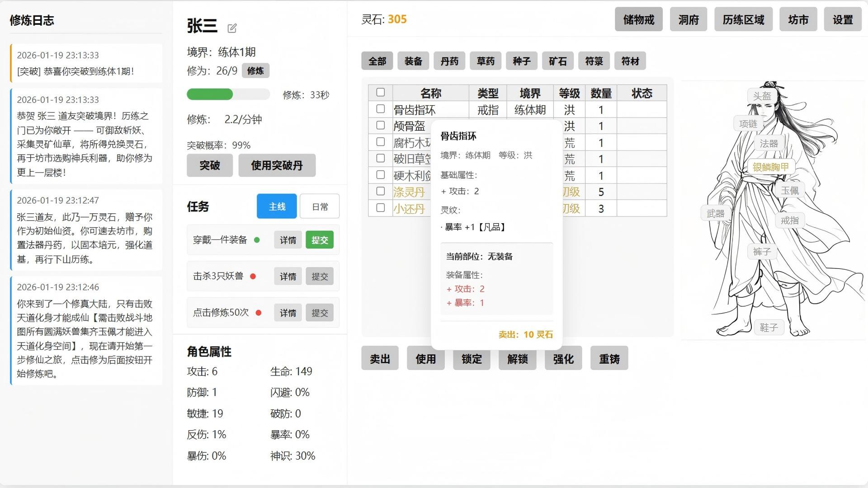
Task: Click the 戒指 ring slot on character
Action: [790, 220]
